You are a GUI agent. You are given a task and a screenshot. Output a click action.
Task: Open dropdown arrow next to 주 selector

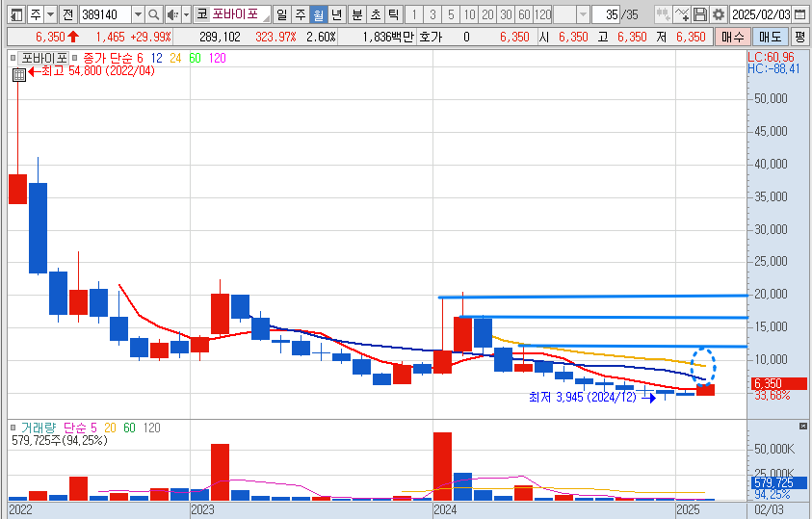click(51, 14)
